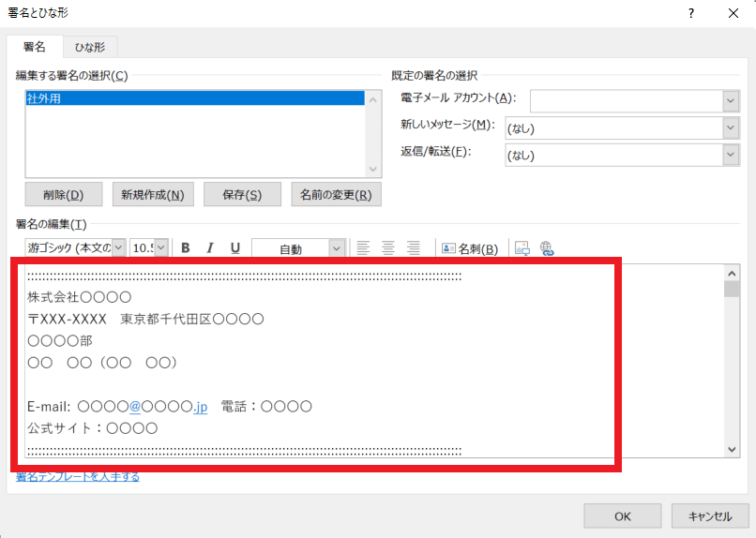Click the signature editor scroll-down arrow

click(732, 449)
